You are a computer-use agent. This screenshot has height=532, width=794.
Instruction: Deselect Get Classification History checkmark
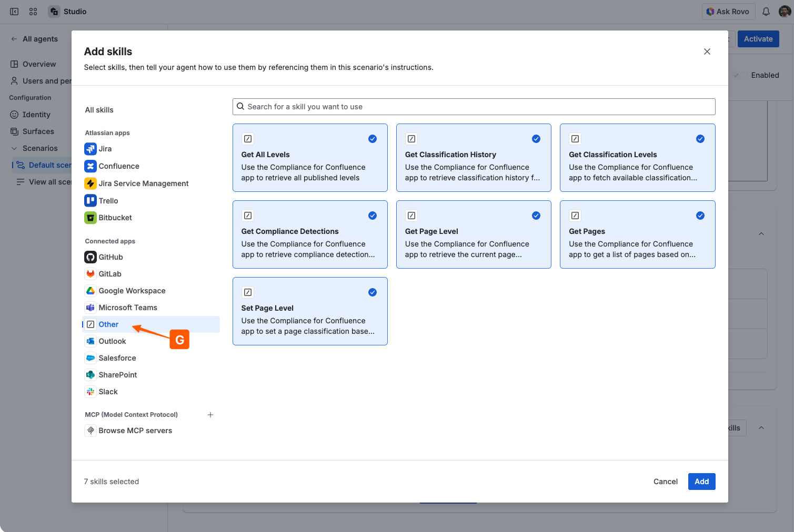(536, 139)
